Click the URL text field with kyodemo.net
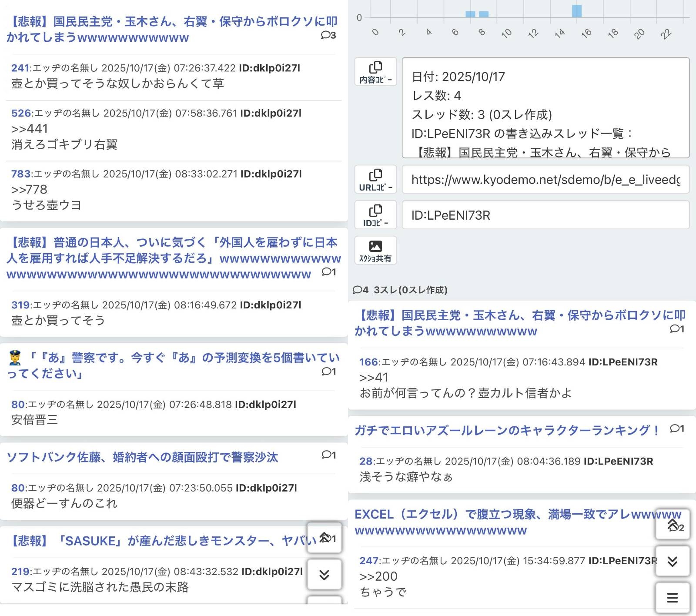This screenshot has height=616, width=696. (x=545, y=180)
